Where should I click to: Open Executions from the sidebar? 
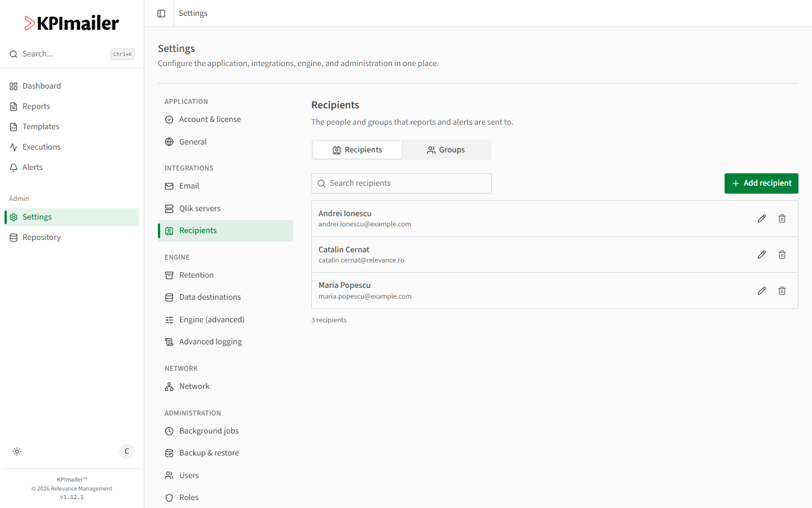point(72,147)
